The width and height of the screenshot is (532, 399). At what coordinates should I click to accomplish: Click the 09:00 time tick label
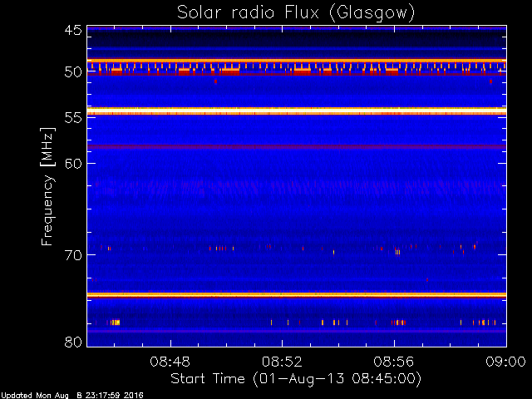506,362
